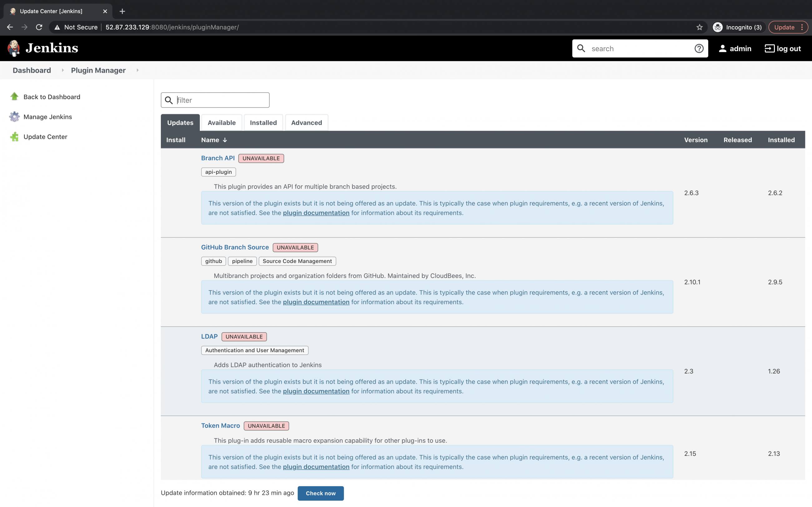
Task: Open Manage Jenkins via the gear icon
Action: pyautogui.click(x=14, y=116)
